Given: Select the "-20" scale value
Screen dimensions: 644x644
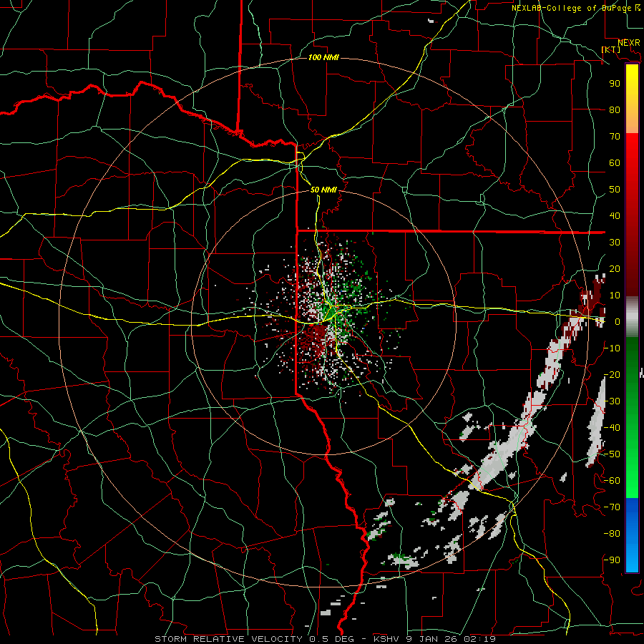Looking at the screenshot, I should pyautogui.click(x=613, y=374).
